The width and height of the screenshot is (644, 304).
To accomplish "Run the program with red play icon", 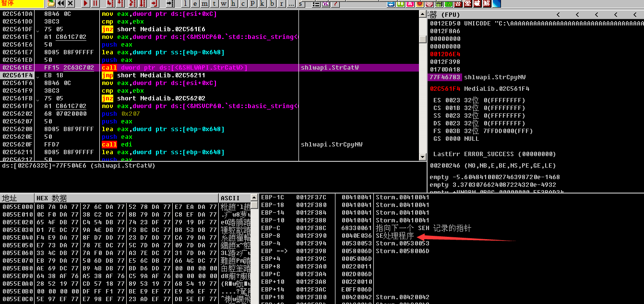I will click(85, 3).
